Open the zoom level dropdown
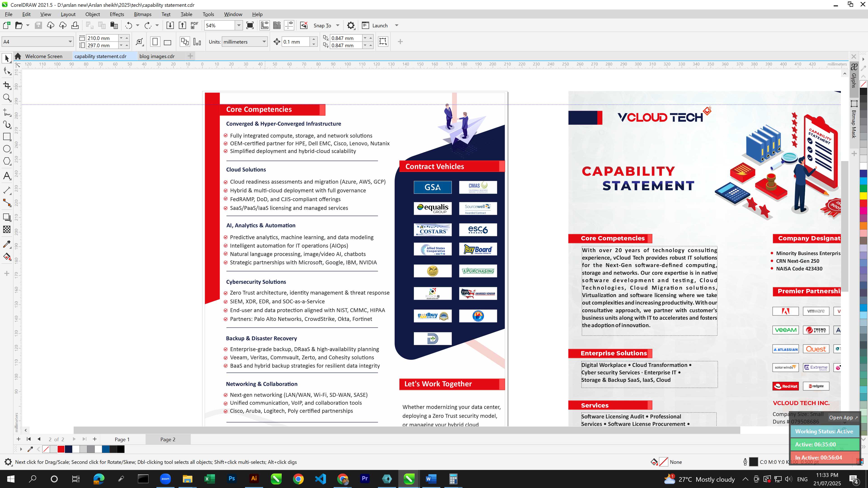Viewport: 868px width, 488px height. [238, 25]
